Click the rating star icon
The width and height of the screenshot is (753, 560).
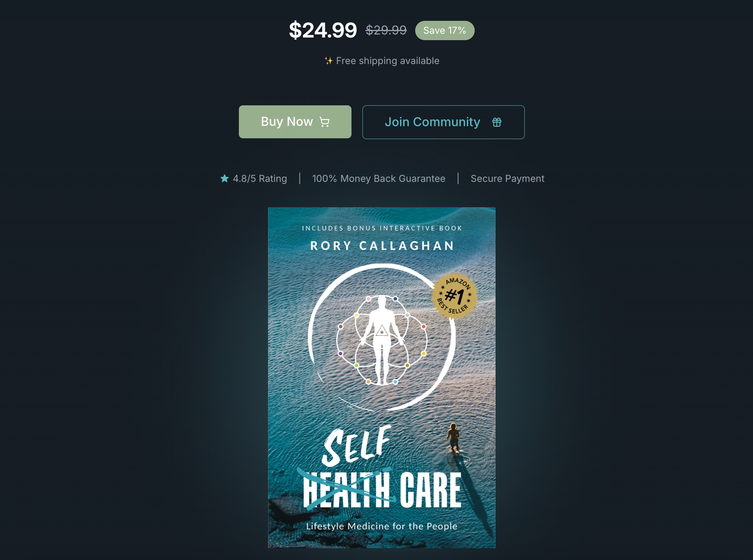pos(224,178)
